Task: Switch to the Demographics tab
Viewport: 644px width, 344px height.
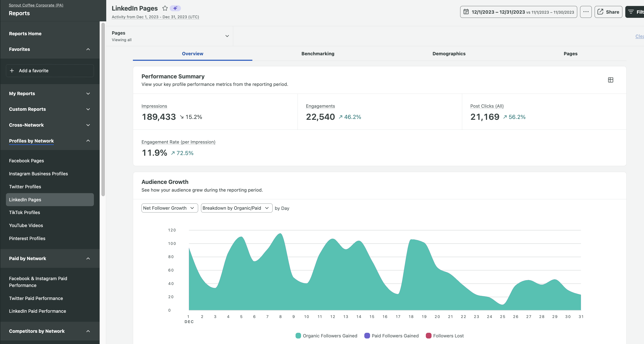Action: pyautogui.click(x=449, y=54)
